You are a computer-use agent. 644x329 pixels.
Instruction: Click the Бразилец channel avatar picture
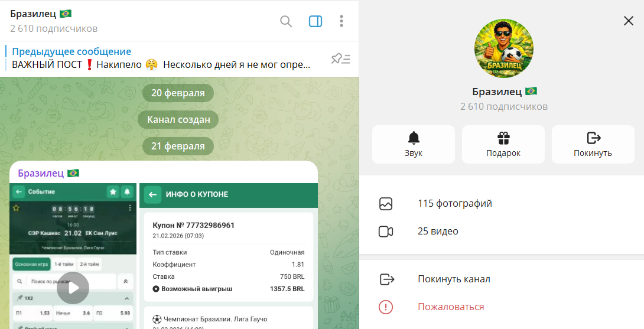(504, 48)
